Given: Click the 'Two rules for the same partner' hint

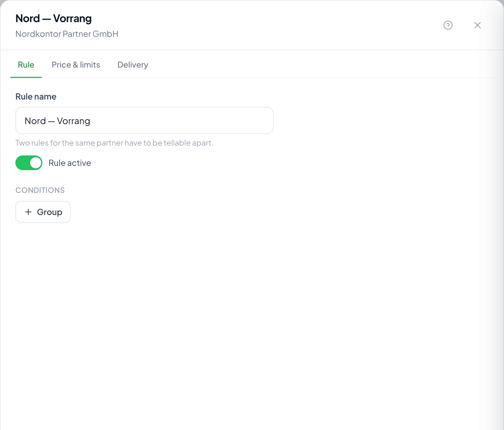Looking at the screenshot, I should [114, 143].
